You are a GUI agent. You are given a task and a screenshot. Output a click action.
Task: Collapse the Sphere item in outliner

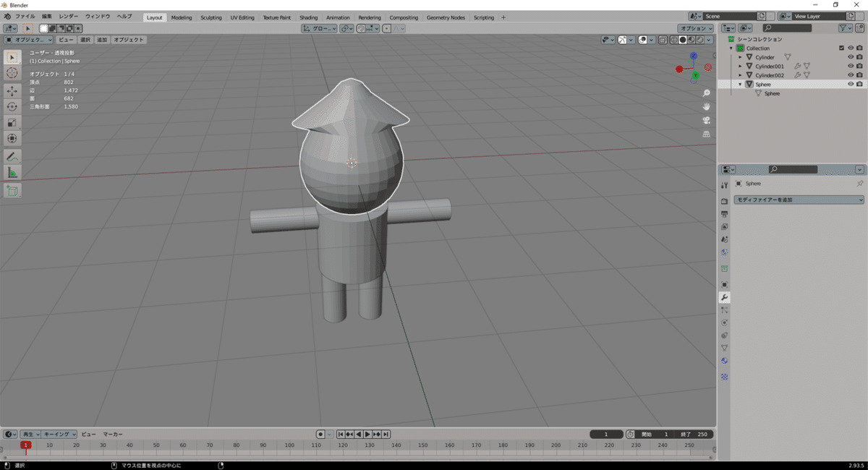click(x=740, y=84)
